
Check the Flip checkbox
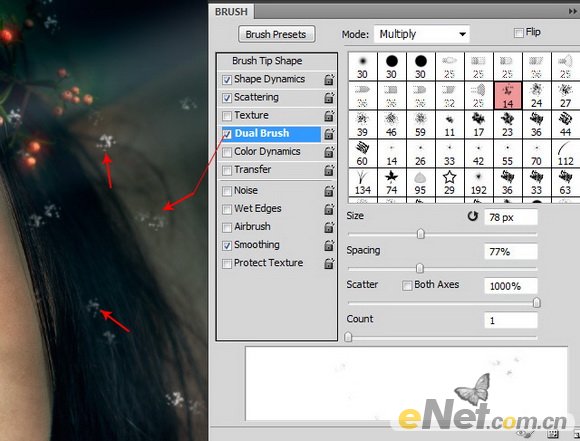tap(519, 33)
